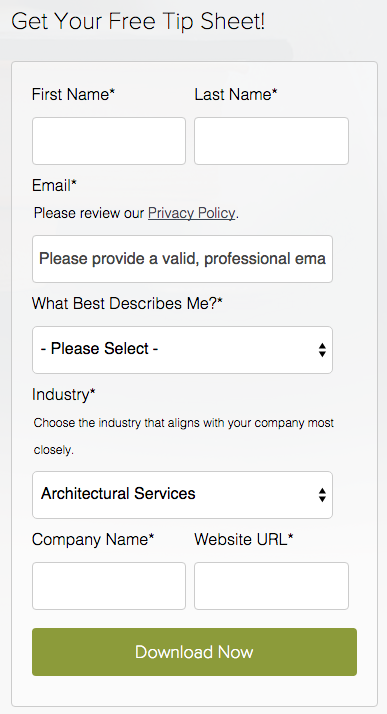Image resolution: width=387 pixels, height=714 pixels.
Task: Click the 'Get Your Free Tip Sheet!' heading
Action: pyautogui.click(x=138, y=21)
